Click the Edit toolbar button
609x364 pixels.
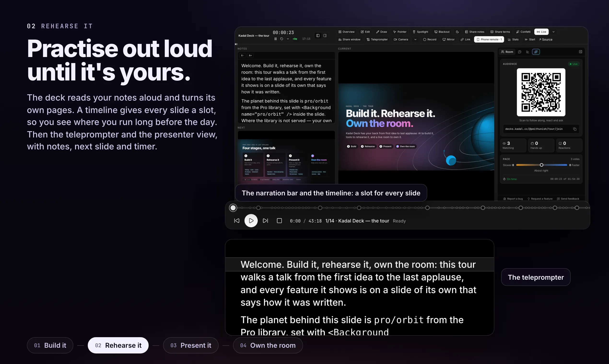point(365,32)
